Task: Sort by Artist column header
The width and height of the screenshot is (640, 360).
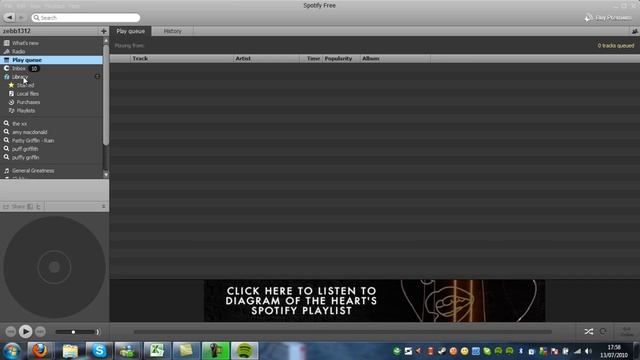Action: [x=267, y=59]
